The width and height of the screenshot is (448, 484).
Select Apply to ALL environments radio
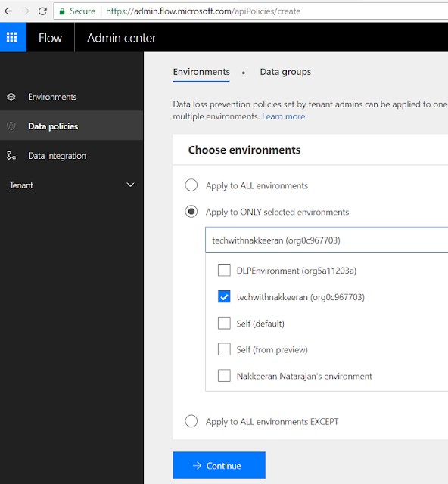click(191, 185)
